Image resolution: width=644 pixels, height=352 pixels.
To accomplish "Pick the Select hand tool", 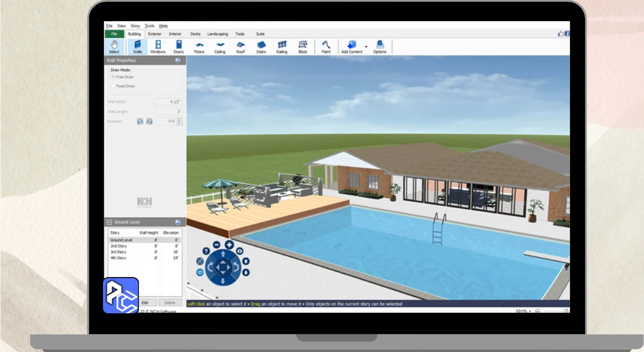I will [x=114, y=47].
